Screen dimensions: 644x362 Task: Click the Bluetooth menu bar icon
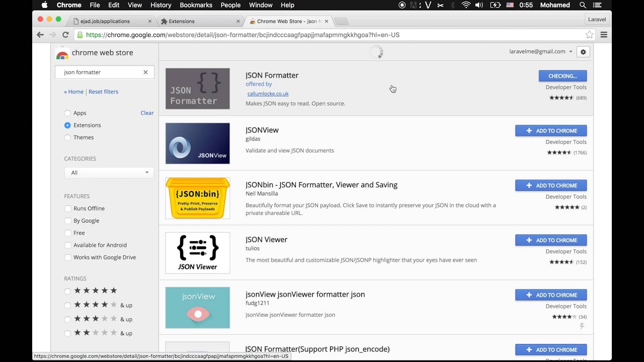tap(452, 5)
